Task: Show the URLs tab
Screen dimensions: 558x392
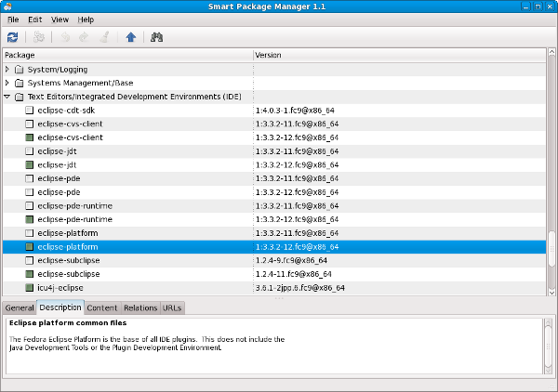Action: (172, 307)
